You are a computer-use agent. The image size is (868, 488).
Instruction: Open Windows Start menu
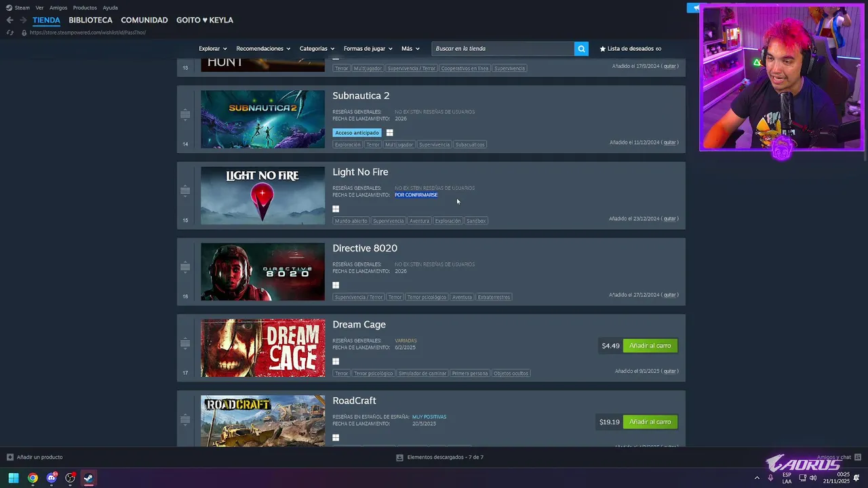pyautogui.click(x=14, y=479)
